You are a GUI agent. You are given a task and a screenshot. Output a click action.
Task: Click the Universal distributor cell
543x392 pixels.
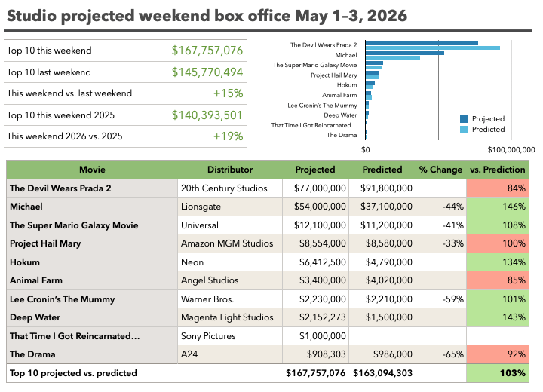click(x=230, y=225)
